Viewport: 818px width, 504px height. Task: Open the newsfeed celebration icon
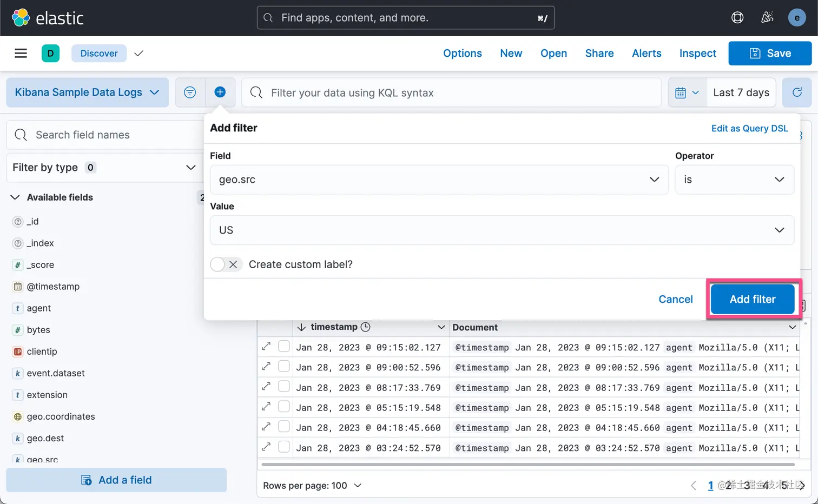[767, 18]
